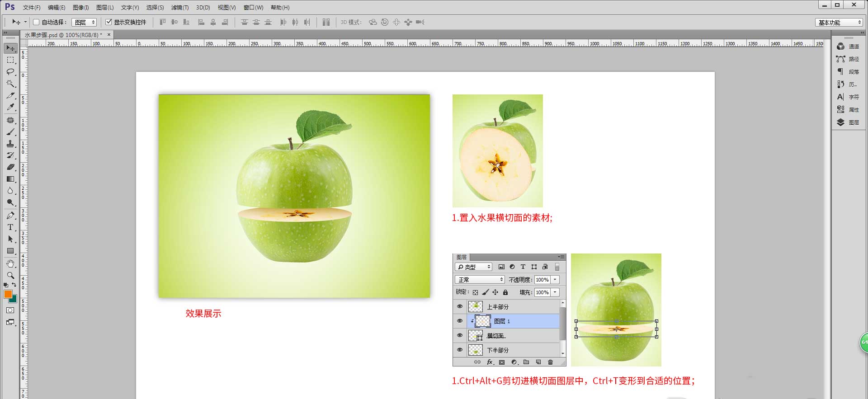Viewport: 868px width, 399px height.
Task: Select the Hand tool
Action: pos(10,263)
